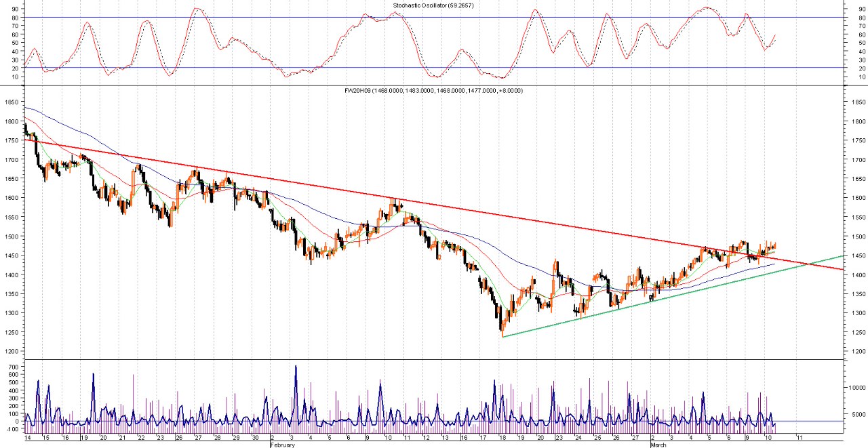This screenshot has height=448, width=868.
Task: Click the 10000 label on right volume axis
Action: tap(857, 388)
